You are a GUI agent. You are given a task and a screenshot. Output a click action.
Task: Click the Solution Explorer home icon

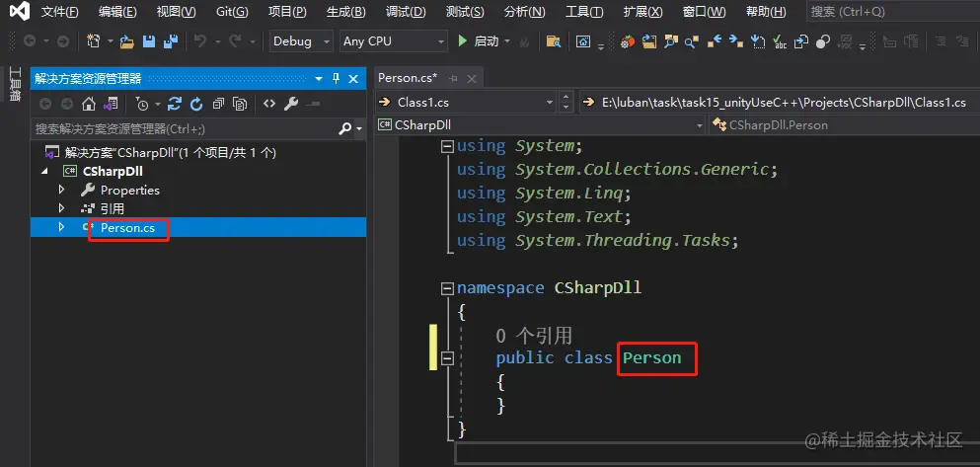(x=89, y=104)
